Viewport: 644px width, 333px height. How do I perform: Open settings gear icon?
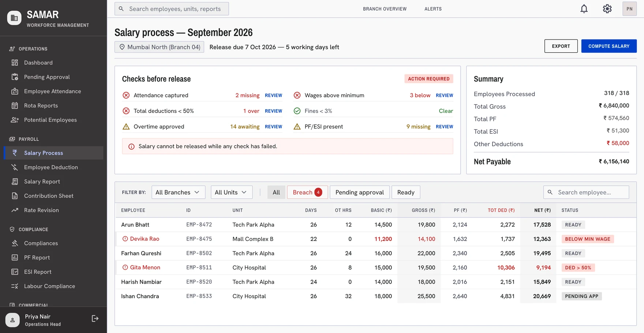(607, 9)
